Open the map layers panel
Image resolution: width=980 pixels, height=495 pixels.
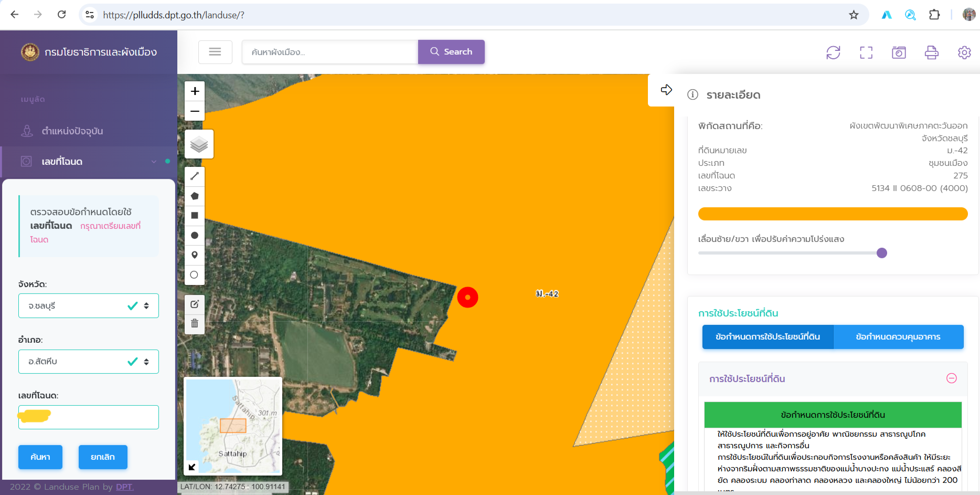pyautogui.click(x=199, y=144)
